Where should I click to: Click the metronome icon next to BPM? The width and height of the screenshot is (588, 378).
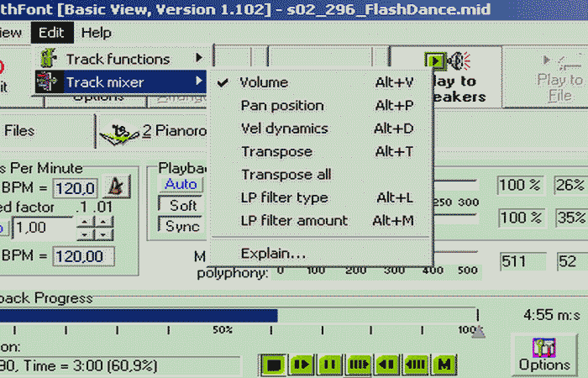point(117,186)
